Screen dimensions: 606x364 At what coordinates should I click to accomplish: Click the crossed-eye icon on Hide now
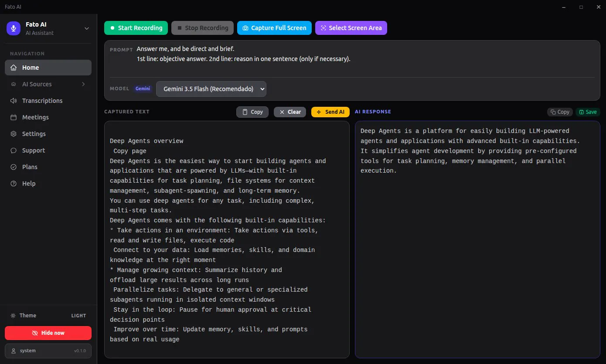pos(35,333)
